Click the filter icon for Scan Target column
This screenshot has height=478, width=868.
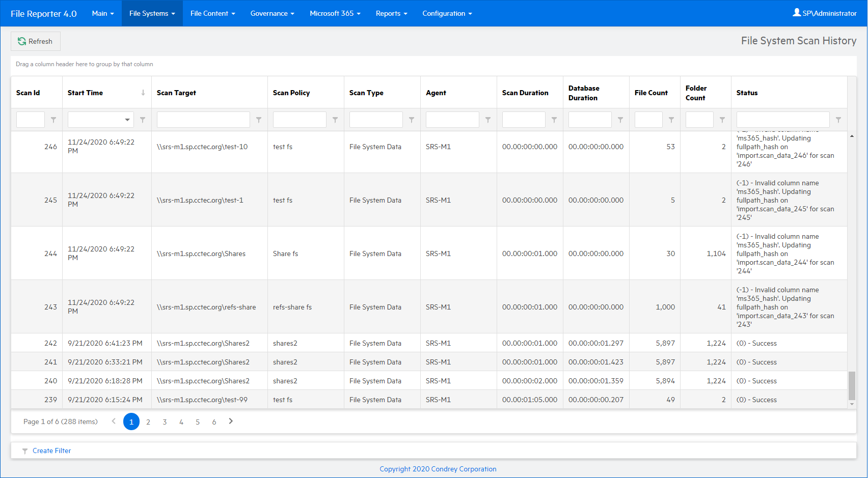(259, 120)
